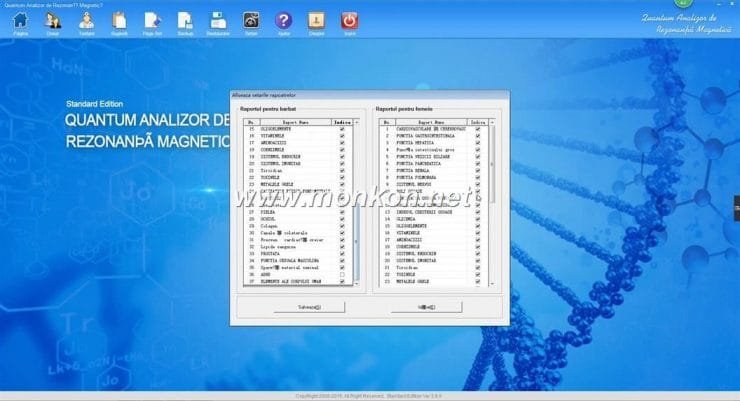Select FUNCTIA VEZICII BILIARE row
740x401 pixels.
434,157
